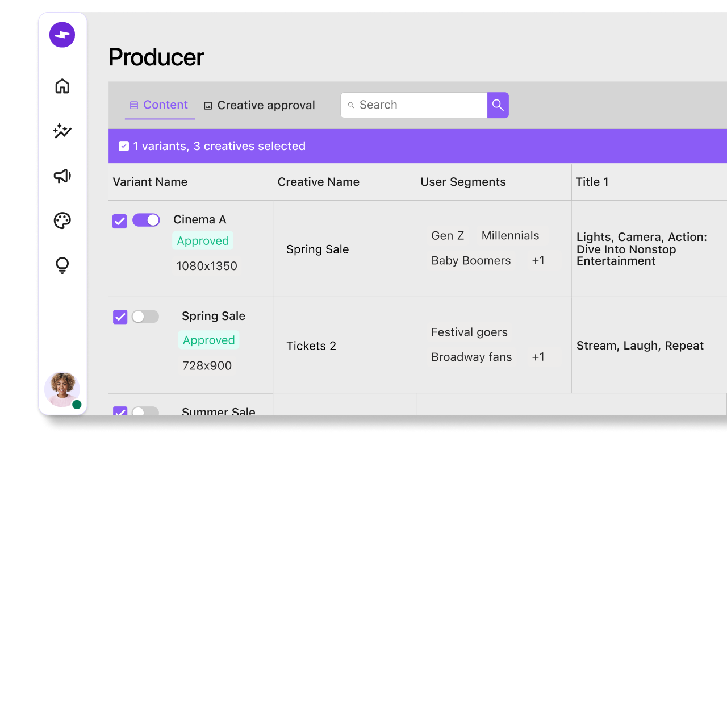
Task: Turn off the Cinema A toggle
Action: pyautogui.click(x=147, y=220)
